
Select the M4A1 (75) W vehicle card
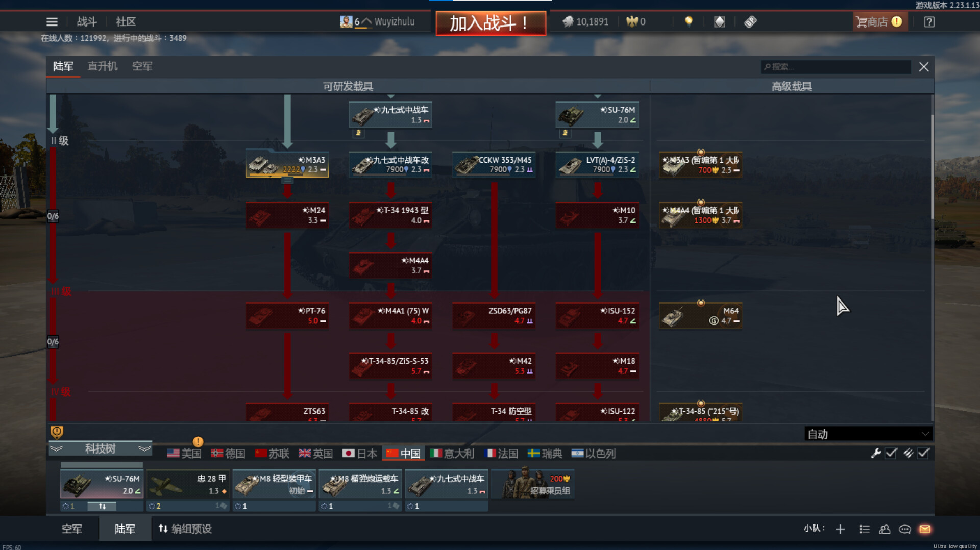[x=390, y=315]
